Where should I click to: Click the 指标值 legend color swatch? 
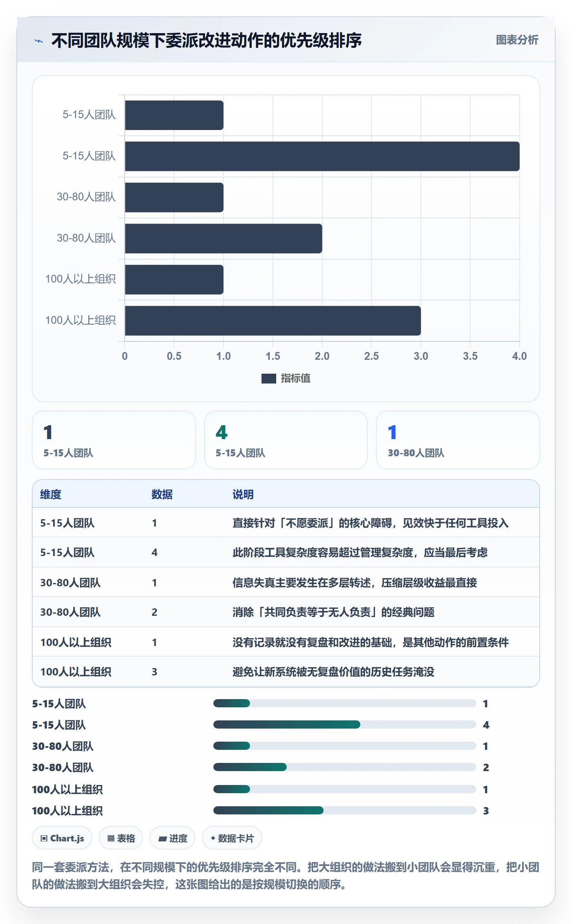point(268,379)
